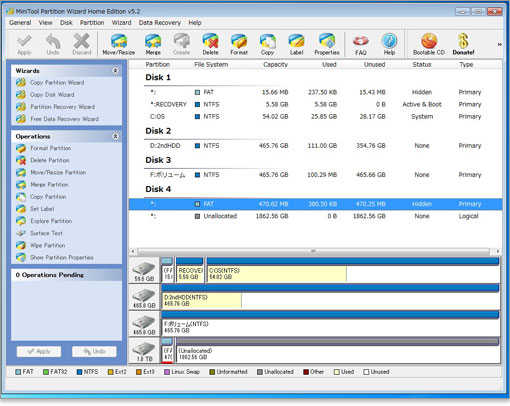Click the D:2ndHDD(NTFS) block in disk map
The image size is (510, 406).
[331, 297]
